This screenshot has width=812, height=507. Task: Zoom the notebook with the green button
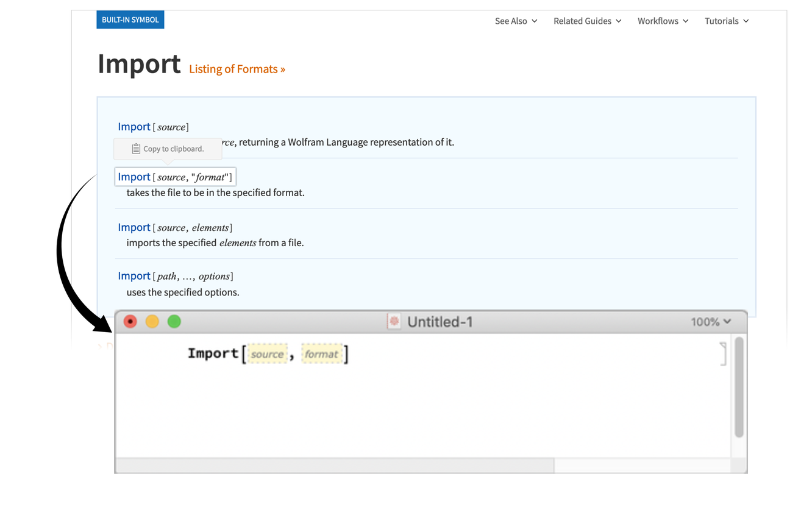click(x=174, y=322)
